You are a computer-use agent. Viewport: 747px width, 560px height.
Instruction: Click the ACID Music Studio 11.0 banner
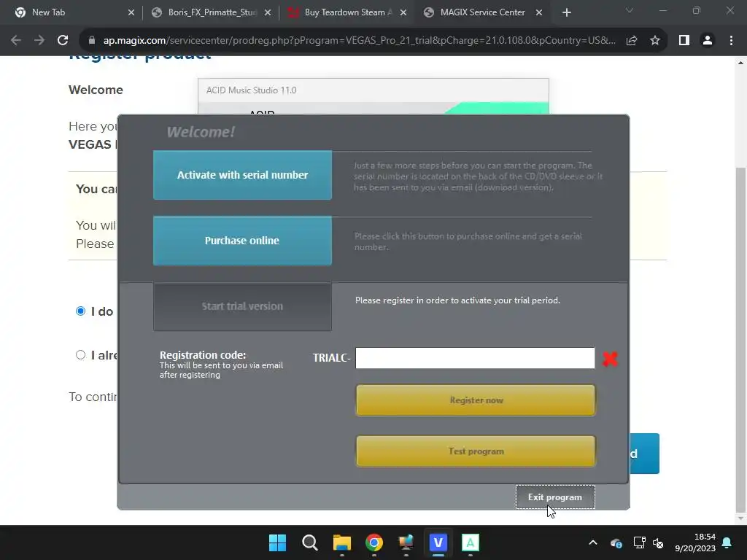pyautogui.click(x=373, y=90)
